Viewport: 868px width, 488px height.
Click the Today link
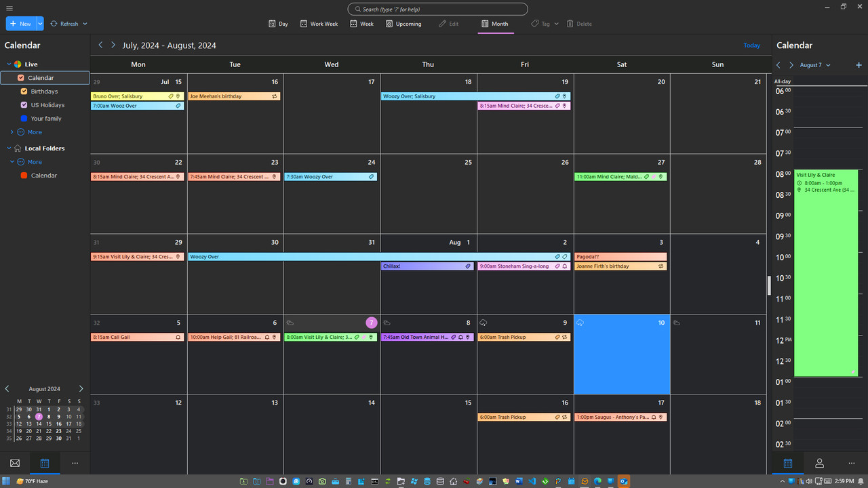751,45
